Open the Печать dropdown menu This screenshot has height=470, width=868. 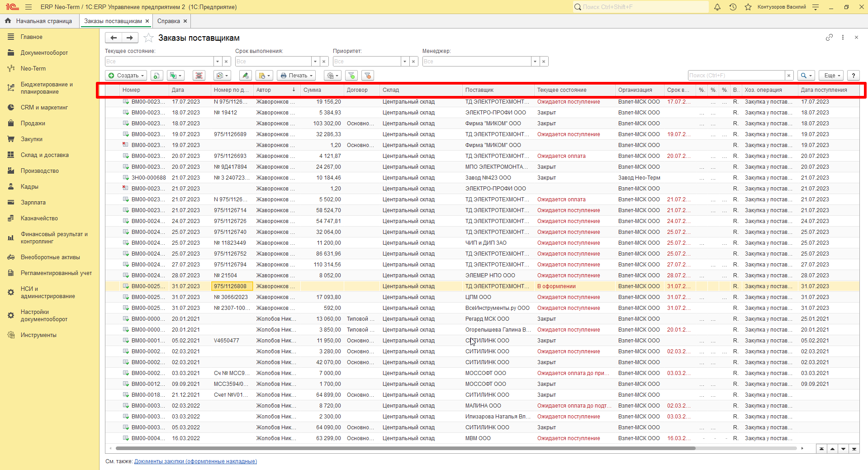296,76
